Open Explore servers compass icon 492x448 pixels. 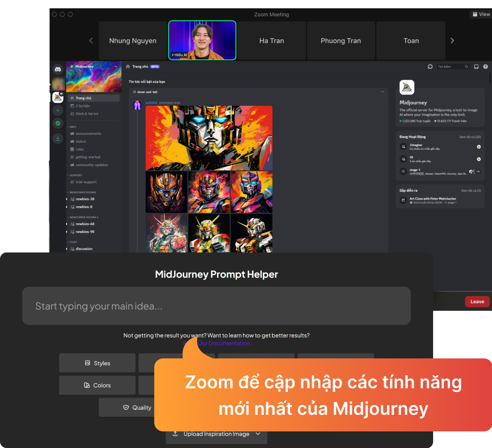point(58,123)
